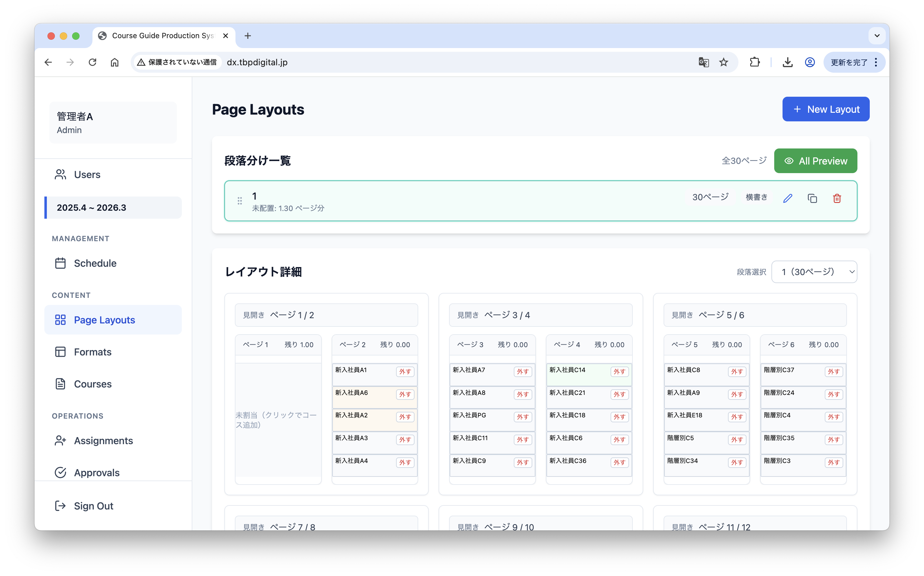Open Users section in the sidebar
The height and width of the screenshot is (576, 924).
[87, 174]
